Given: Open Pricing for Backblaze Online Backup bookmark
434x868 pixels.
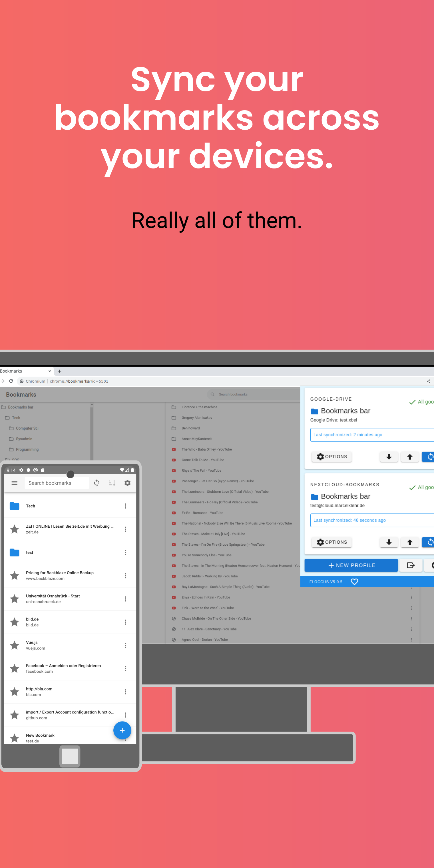Looking at the screenshot, I should [70, 576].
